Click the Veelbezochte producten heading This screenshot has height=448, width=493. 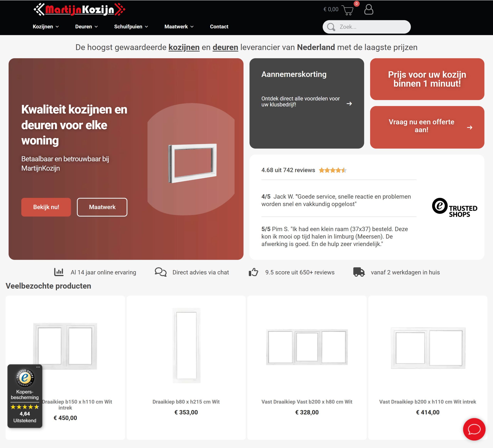click(x=48, y=286)
